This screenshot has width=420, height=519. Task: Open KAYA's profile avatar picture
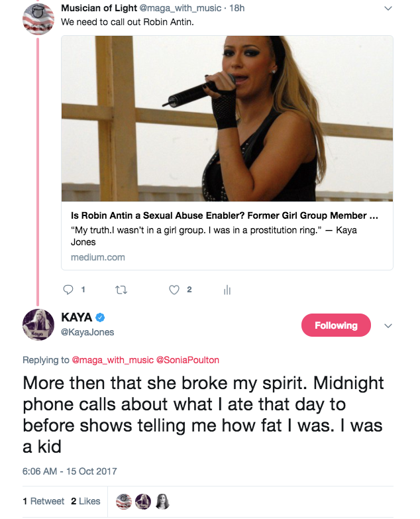pyautogui.click(x=38, y=324)
